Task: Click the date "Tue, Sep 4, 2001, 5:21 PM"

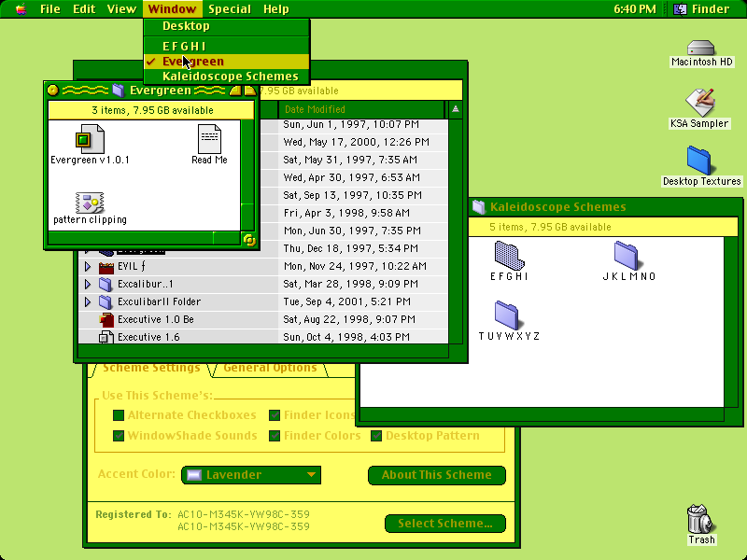Action: (x=346, y=301)
